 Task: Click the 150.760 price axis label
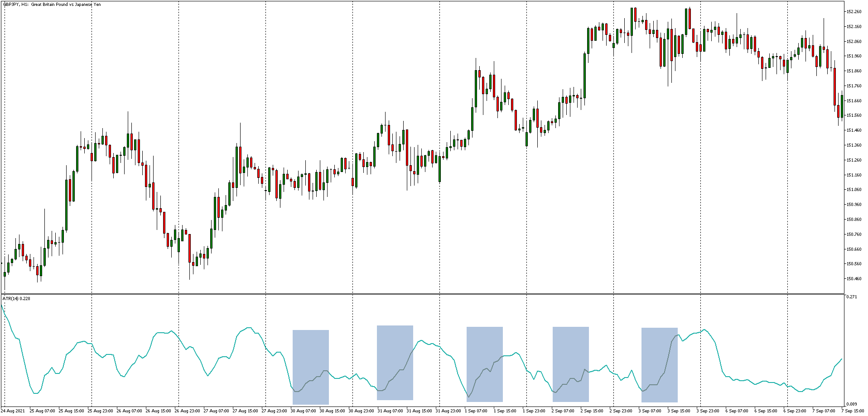click(854, 234)
